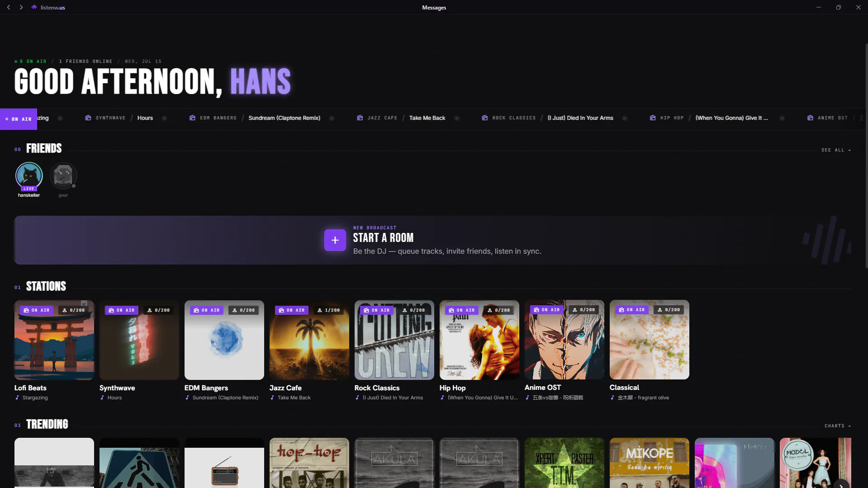The width and height of the screenshot is (868, 488).
Task: Click the ON AIR ticker badge
Action: (19, 119)
